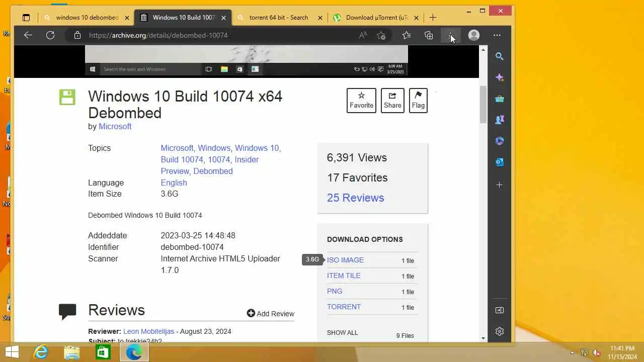Open the 'Debombed' topic link
The image size is (644, 362).
click(213, 171)
